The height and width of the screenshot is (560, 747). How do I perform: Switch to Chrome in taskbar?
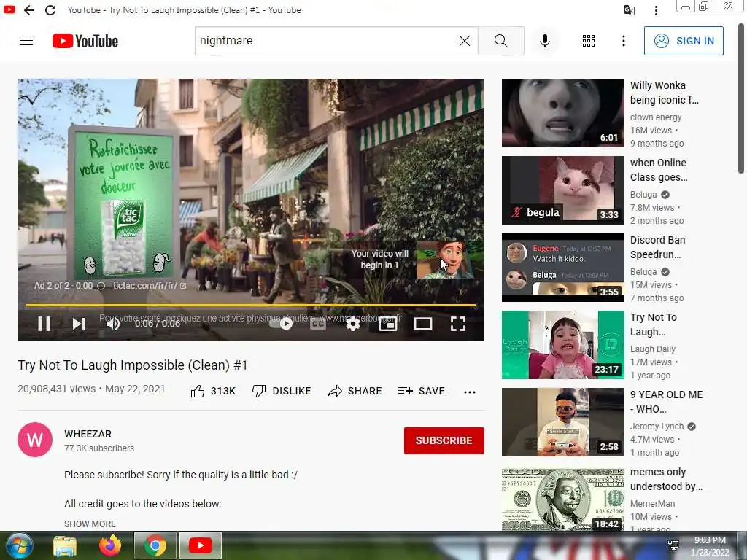point(155,545)
